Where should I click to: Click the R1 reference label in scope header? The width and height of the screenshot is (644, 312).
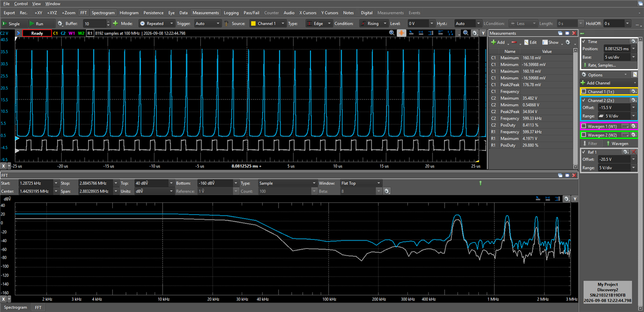(90, 33)
